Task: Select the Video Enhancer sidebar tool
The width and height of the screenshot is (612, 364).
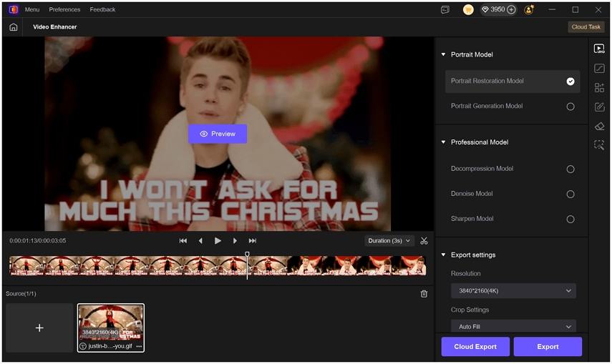Action: [x=599, y=49]
